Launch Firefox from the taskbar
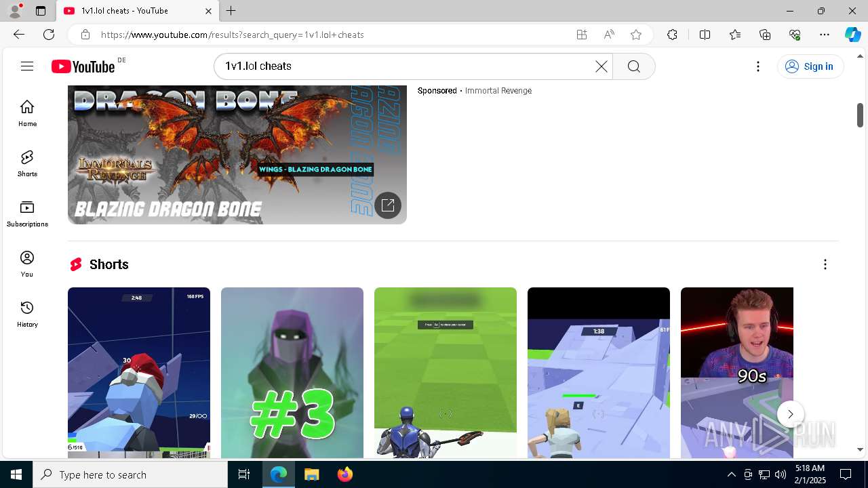Screen dimensions: 868x488 click(344, 474)
